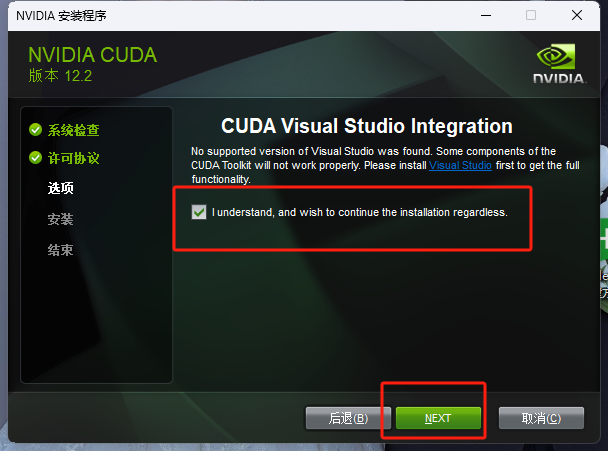This screenshot has height=451, width=608.
Task: Open the Visual Studio hyperlink
Action: (x=460, y=165)
